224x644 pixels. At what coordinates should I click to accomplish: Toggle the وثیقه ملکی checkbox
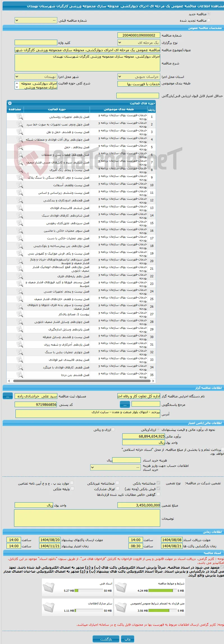click(x=72, y=488)
